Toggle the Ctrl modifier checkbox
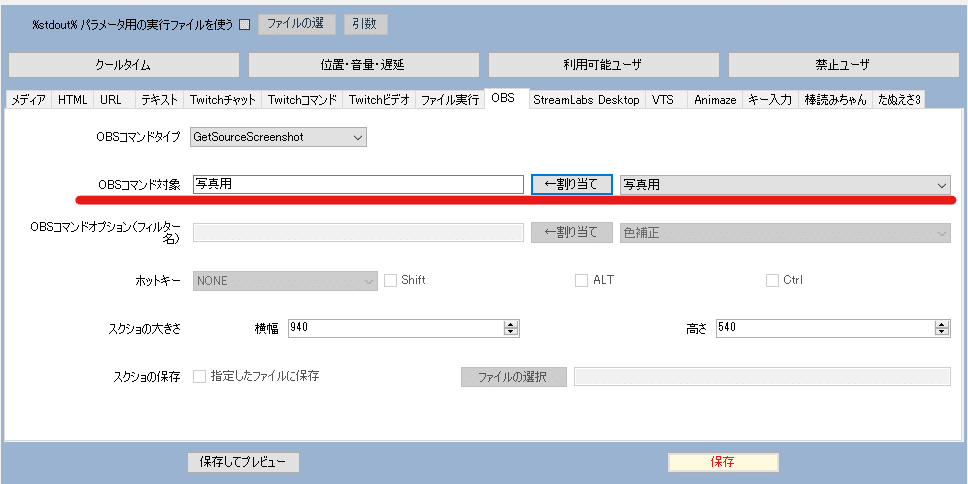The image size is (968, 484). coord(772,280)
